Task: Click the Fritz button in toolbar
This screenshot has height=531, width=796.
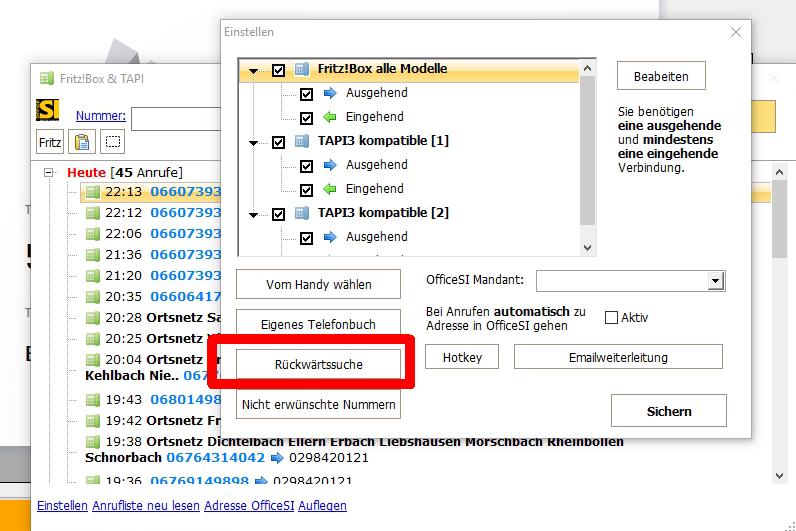Action: [50, 142]
